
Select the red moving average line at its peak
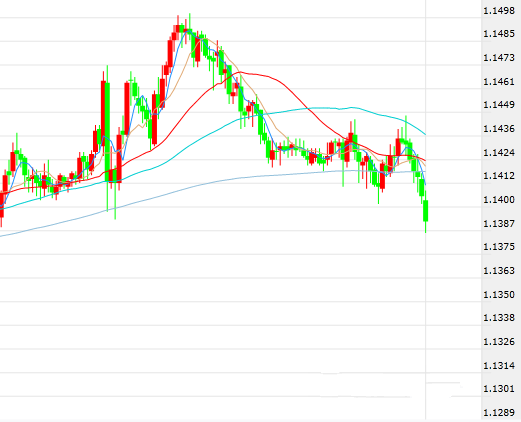[x=240, y=72]
